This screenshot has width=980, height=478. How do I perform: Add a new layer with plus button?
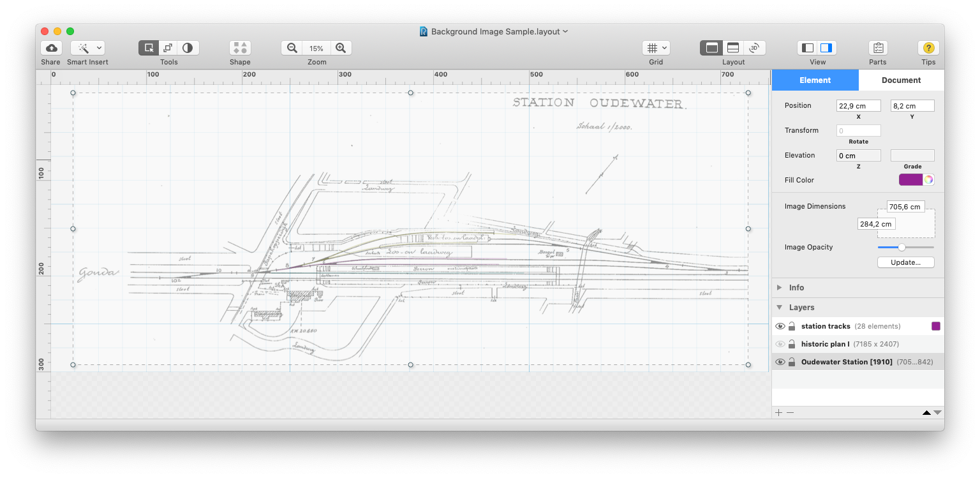point(778,413)
